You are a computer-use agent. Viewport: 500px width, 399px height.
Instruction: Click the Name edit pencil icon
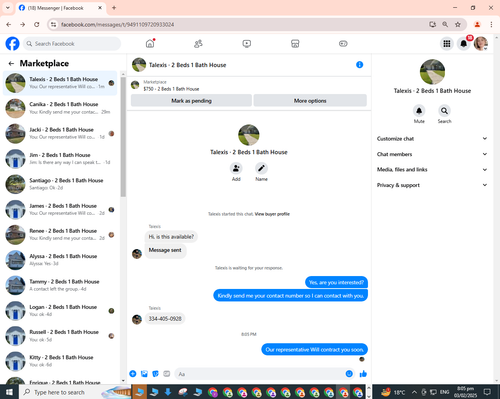pyautogui.click(x=261, y=168)
